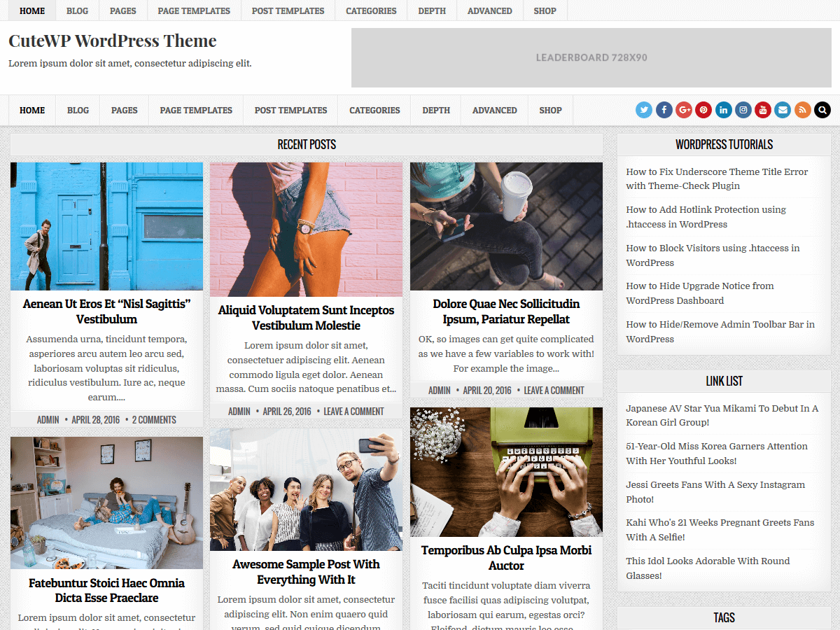The width and height of the screenshot is (840, 630).
Task: Subscribe via the RSS feed icon
Action: (801, 110)
